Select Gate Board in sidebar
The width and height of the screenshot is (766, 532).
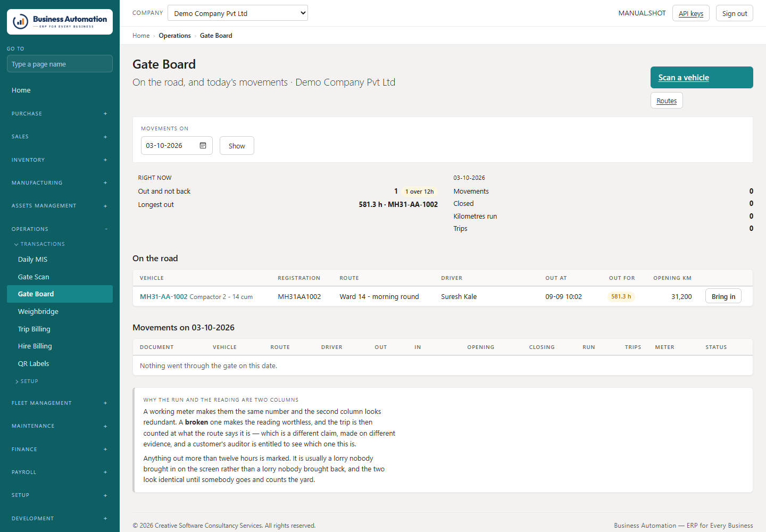(x=60, y=294)
